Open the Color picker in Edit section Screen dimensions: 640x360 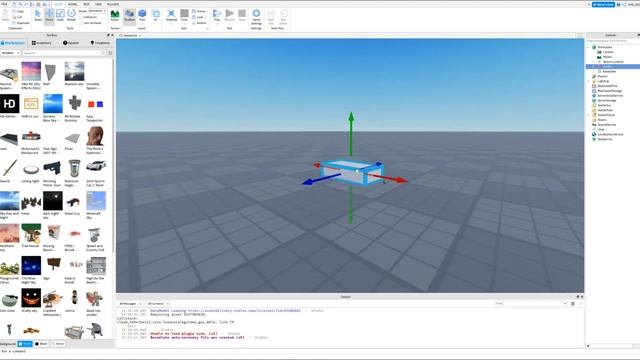(x=184, y=16)
